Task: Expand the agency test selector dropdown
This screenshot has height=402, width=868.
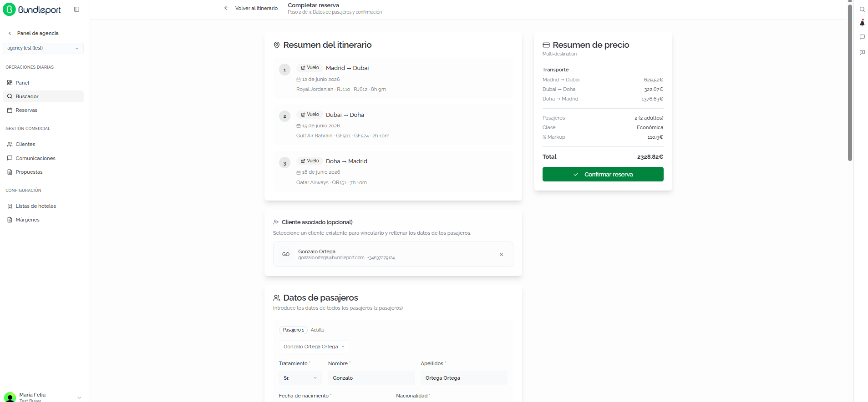Action: (x=43, y=48)
